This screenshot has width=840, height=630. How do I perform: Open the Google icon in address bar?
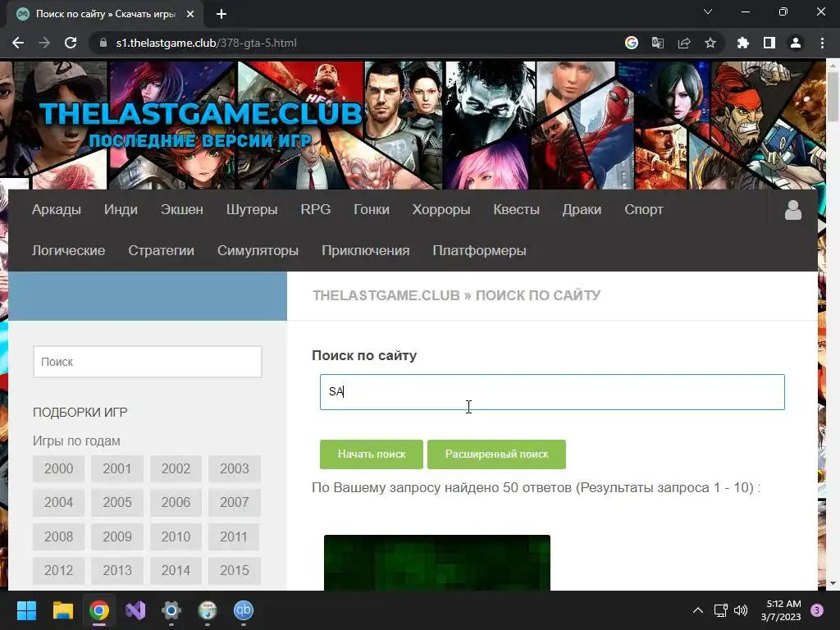click(632, 43)
